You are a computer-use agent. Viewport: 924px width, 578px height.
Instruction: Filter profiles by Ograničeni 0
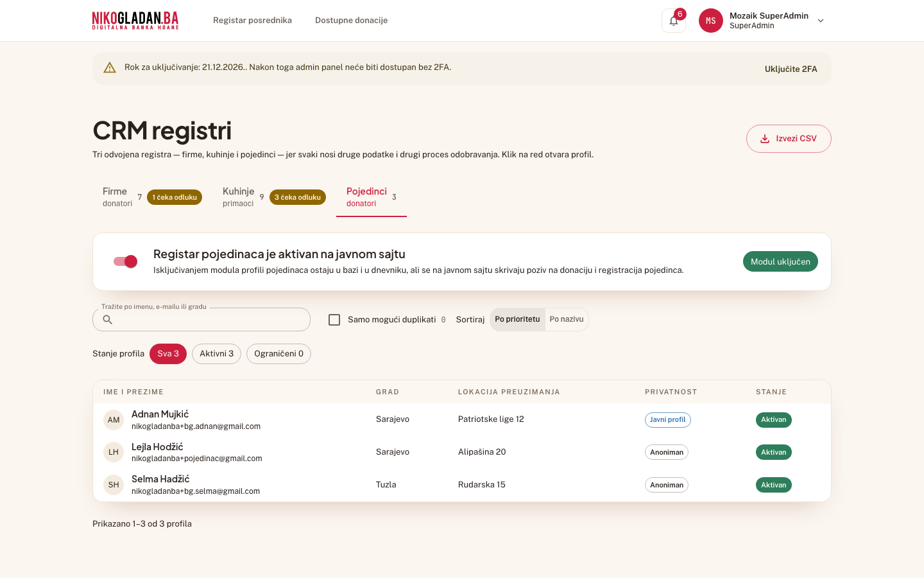click(x=278, y=354)
